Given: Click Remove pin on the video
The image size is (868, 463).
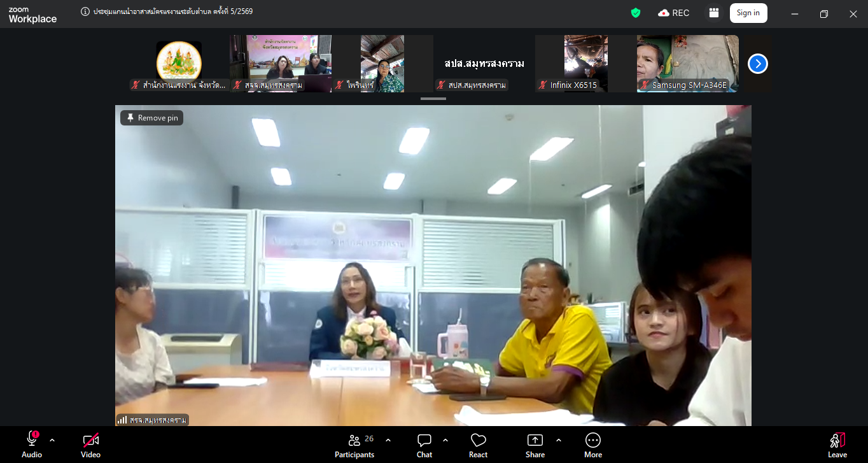Looking at the screenshot, I should [x=152, y=118].
